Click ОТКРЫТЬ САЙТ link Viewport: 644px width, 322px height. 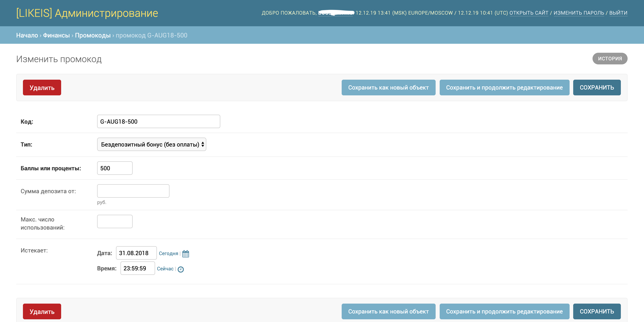[x=529, y=13]
